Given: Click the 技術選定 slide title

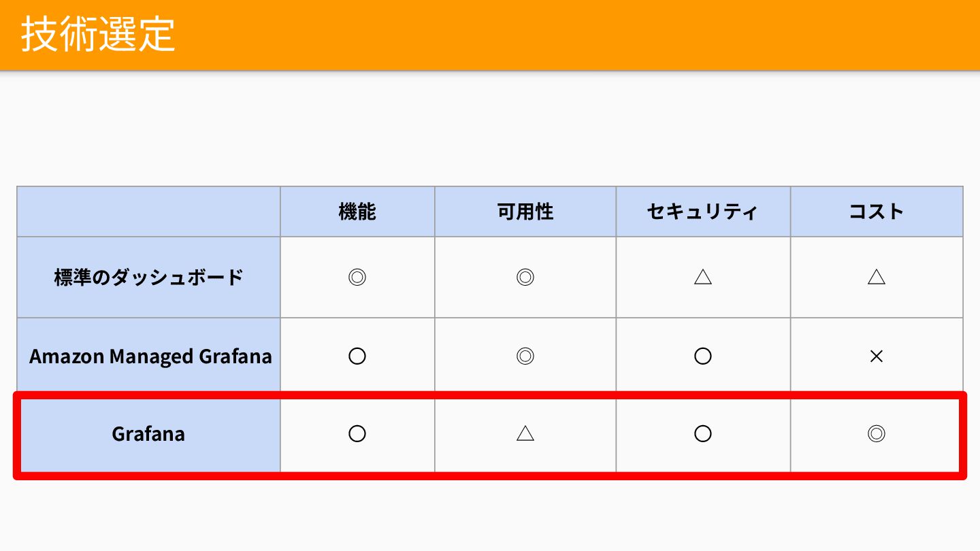Looking at the screenshot, I should click(x=98, y=34).
